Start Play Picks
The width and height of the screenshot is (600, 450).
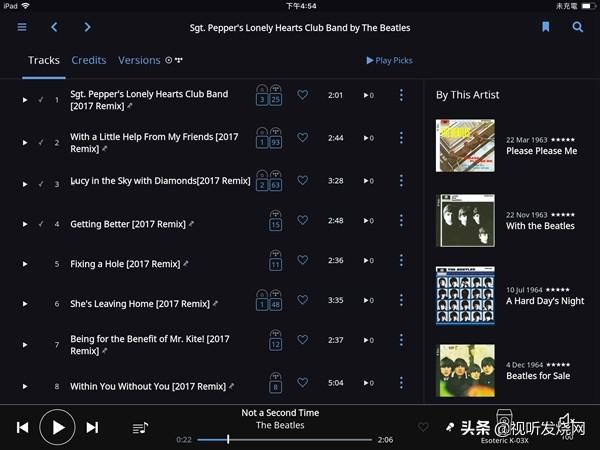pos(389,60)
